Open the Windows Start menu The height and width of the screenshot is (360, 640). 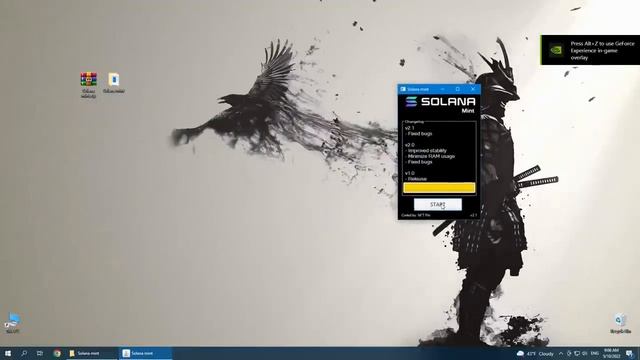click(8, 353)
